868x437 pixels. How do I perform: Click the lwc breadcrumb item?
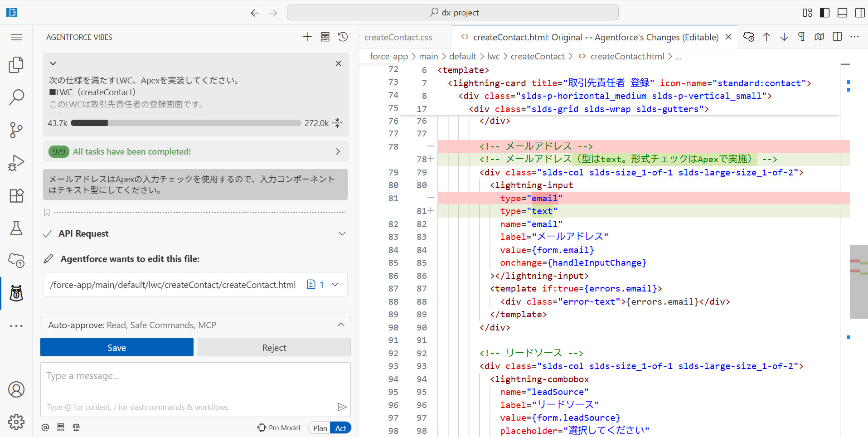pyautogui.click(x=493, y=56)
